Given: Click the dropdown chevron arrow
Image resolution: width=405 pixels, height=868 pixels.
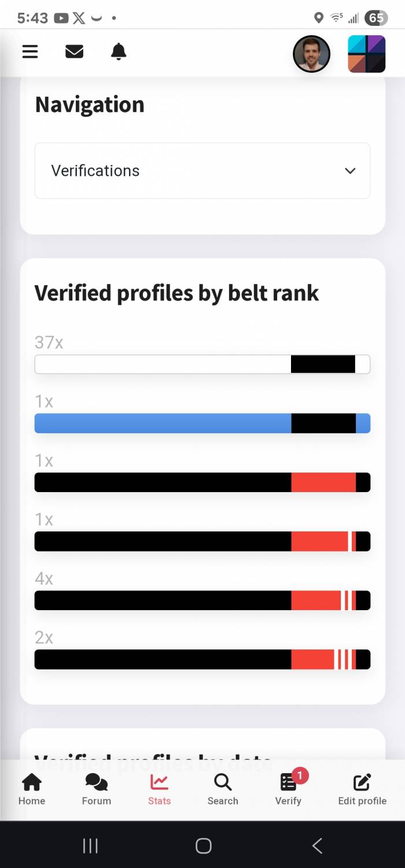Looking at the screenshot, I should click(x=350, y=171).
